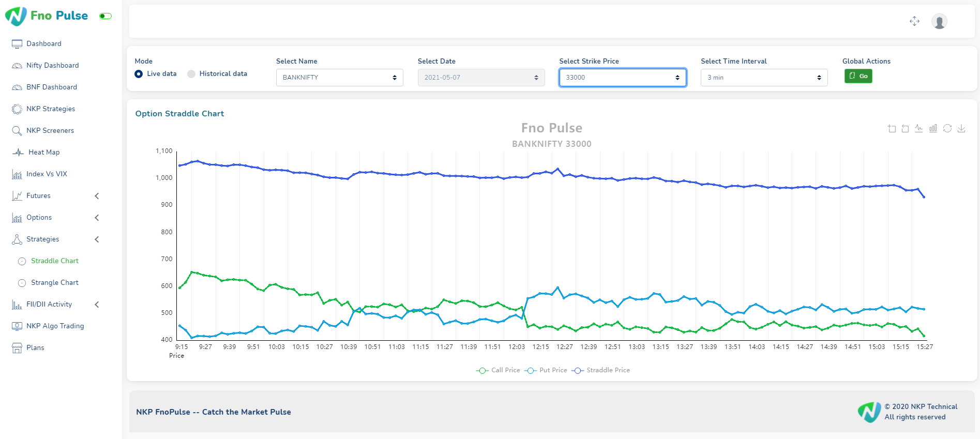Open NKP Strategies label in sidebar

pyautogui.click(x=51, y=109)
